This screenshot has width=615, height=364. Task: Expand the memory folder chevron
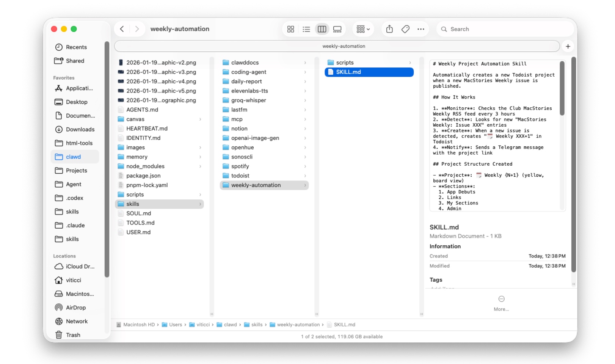tap(200, 157)
